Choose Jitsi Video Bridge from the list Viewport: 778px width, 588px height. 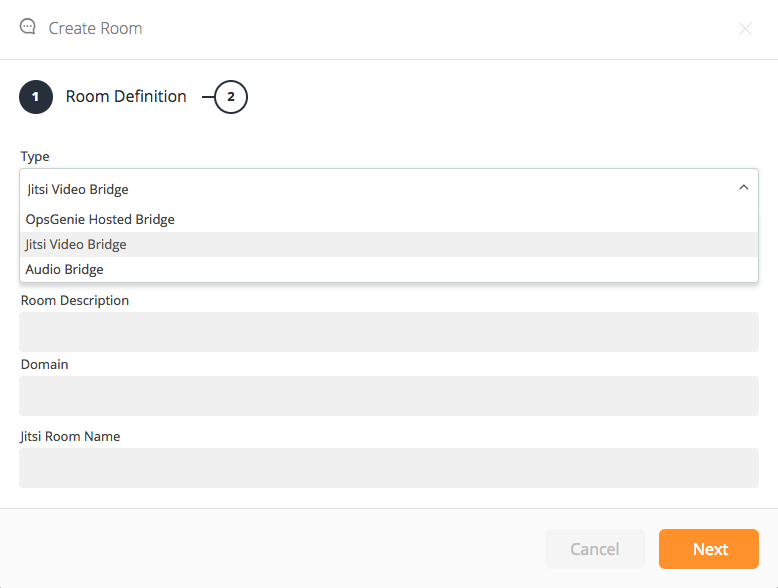[76, 244]
